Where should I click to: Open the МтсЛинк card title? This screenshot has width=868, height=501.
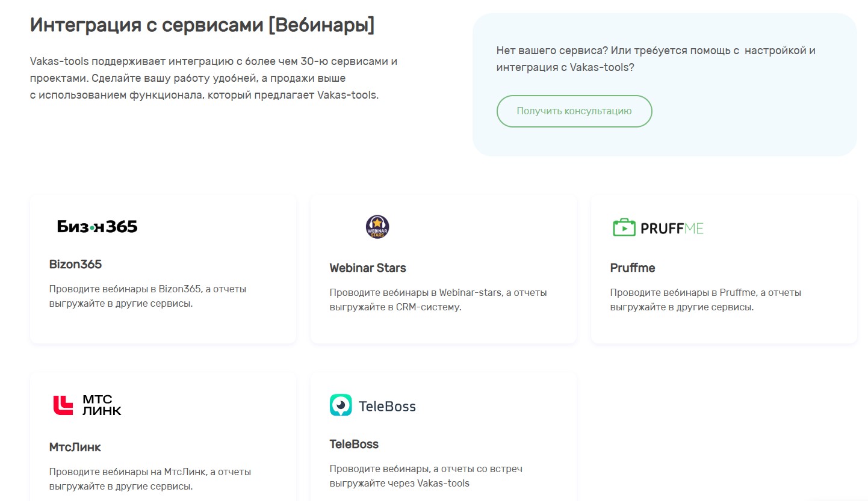click(x=75, y=447)
